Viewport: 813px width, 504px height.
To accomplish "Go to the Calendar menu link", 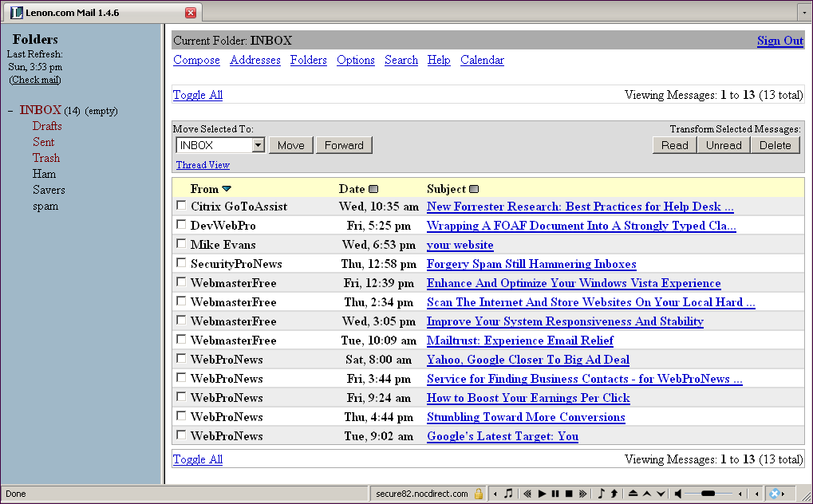I will [482, 60].
